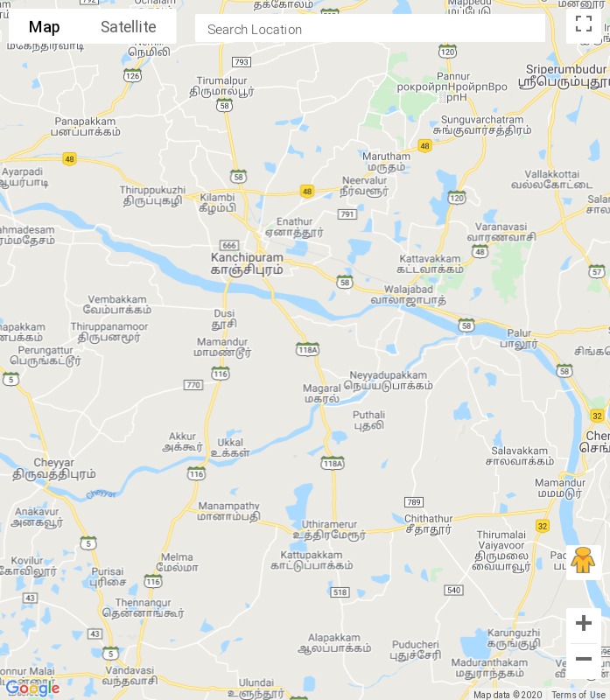The width and height of the screenshot is (610, 700).
Task: Click the Google logo
Action: [x=32, y=688]
